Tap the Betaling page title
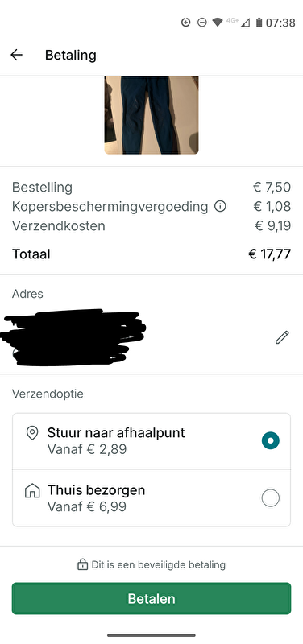Screen dimensions: 303x644 coord(71,55)
